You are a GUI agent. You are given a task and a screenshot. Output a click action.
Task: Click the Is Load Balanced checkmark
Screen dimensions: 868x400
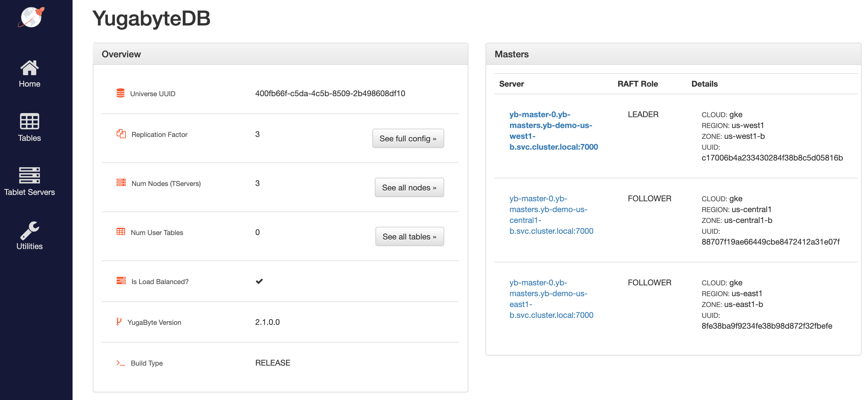259,281
